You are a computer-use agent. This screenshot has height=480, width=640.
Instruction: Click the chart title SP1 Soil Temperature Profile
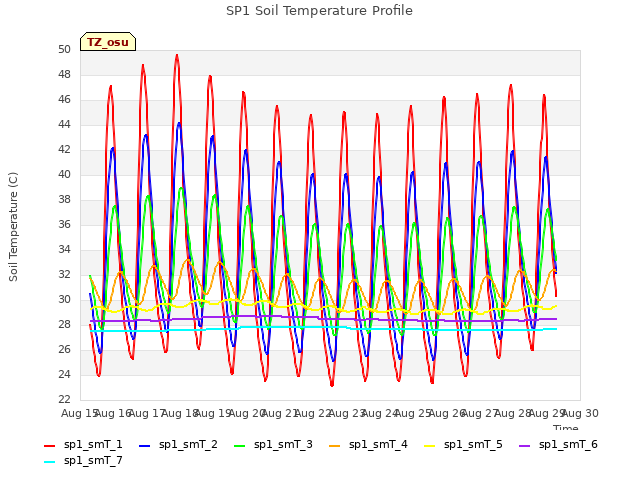coord(319,11)
